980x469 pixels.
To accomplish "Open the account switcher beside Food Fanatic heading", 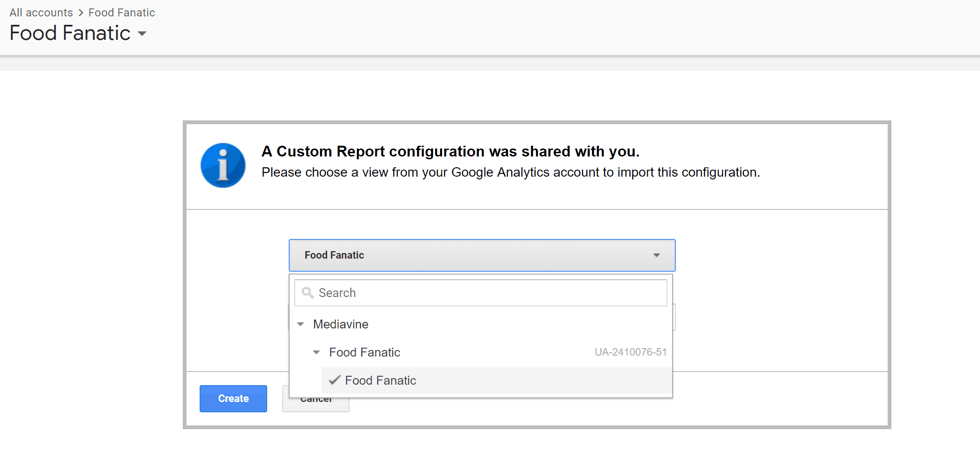I will (143, 34).
